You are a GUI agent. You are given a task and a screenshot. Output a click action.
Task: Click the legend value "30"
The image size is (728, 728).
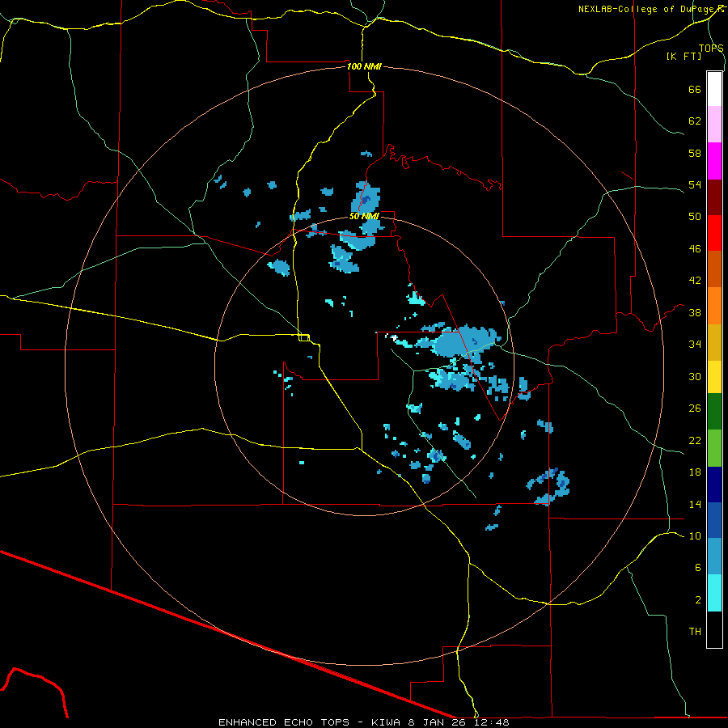coord(695,376)
